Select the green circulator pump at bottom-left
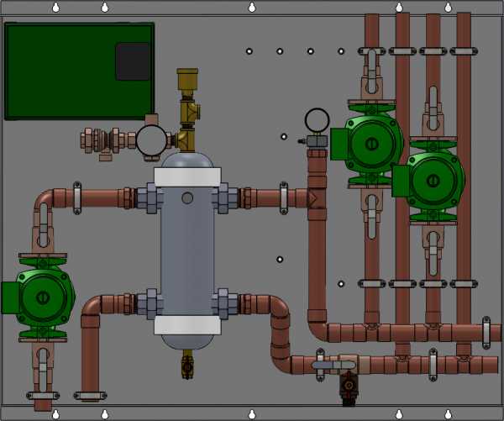Screen dimensions: 504x421 pyautogui.click(x=42, y=296)
